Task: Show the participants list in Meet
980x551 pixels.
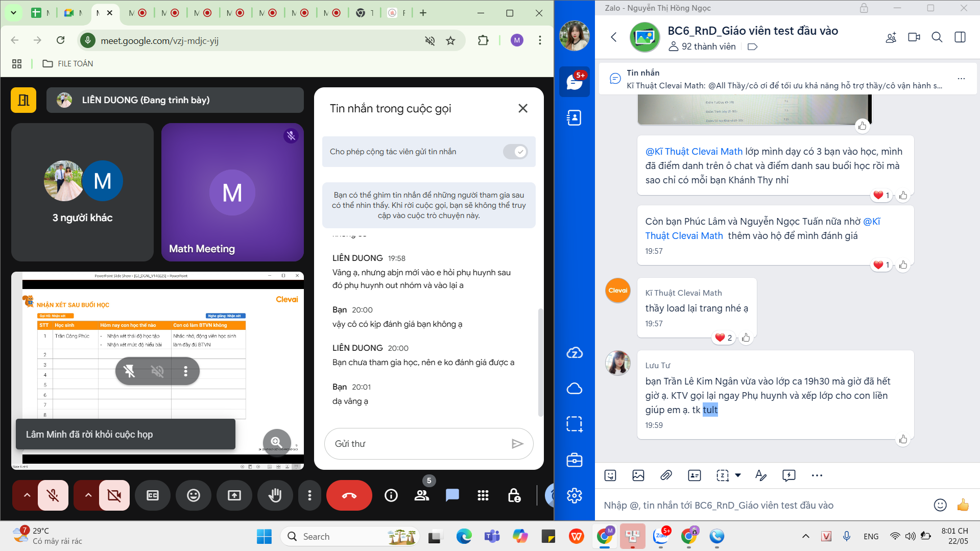Action: (422, 495)
